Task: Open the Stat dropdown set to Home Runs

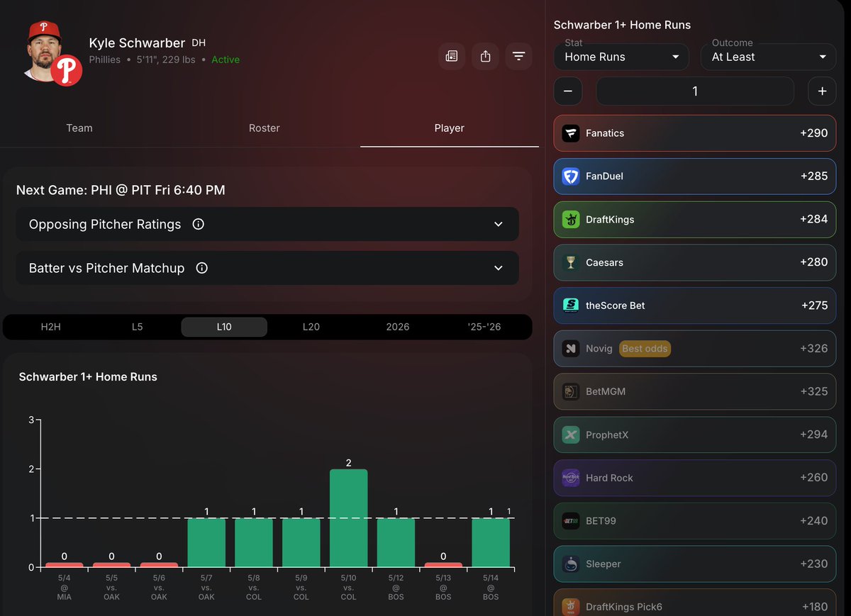Action: [621, 57]
